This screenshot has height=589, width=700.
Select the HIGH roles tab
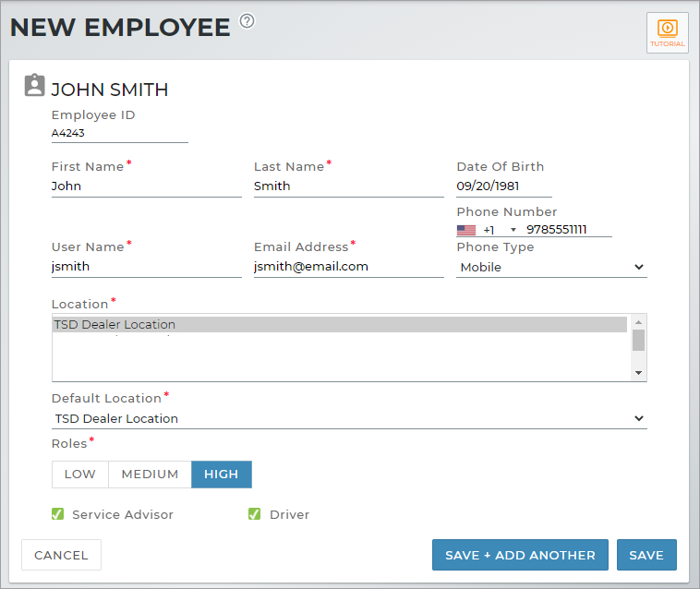[x=221, y=475]
